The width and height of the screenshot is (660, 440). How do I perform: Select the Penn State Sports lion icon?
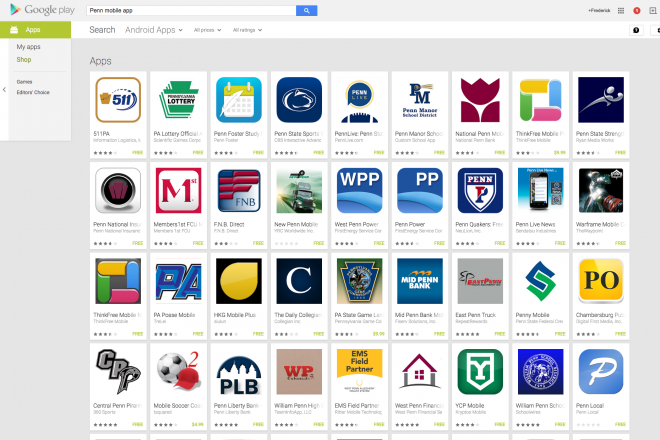(299, 100)
